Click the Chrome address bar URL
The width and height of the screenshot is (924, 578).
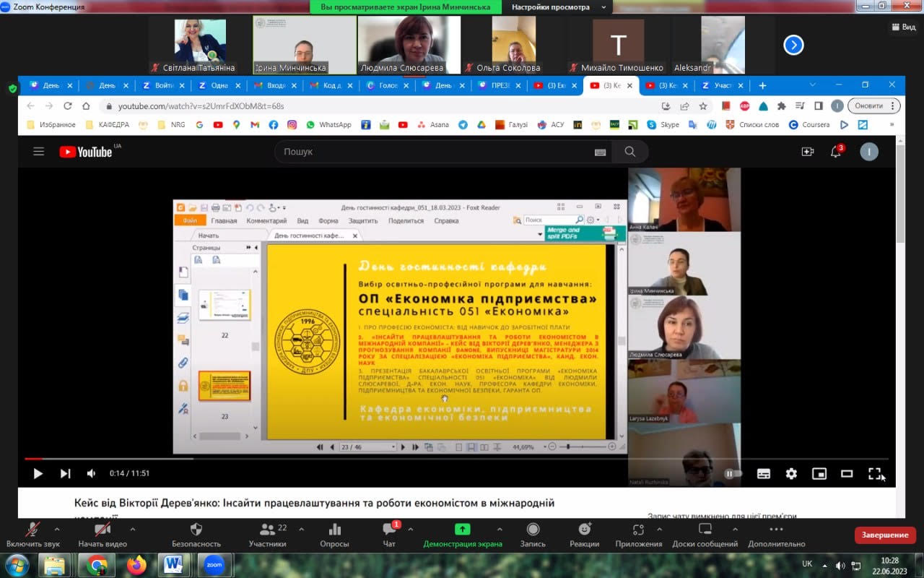[201, 105]
